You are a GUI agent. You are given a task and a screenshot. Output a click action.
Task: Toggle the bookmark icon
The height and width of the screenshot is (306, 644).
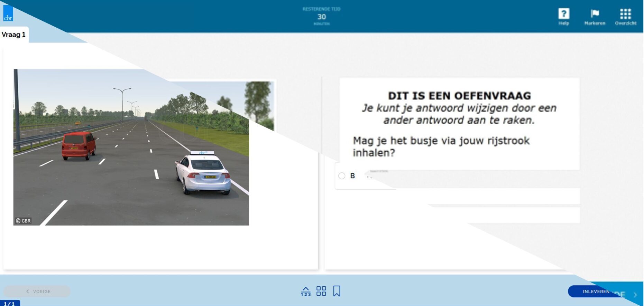tap(337, 291)
